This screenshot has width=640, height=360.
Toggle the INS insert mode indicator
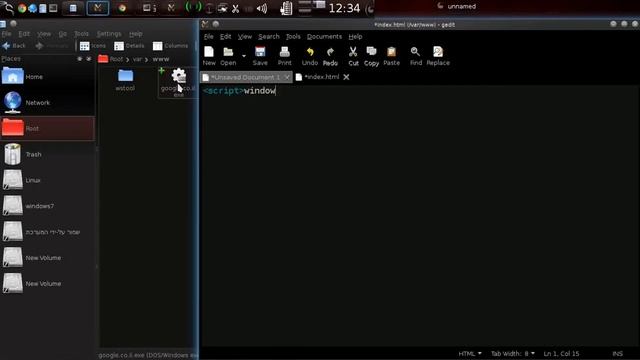pyautogui.click(x=618, y=353)
